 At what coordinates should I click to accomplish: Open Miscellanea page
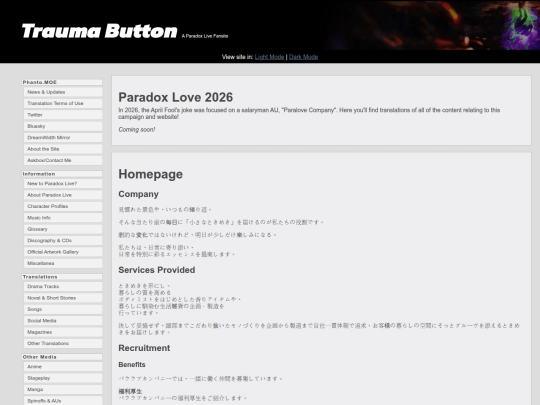pos(63,263)
